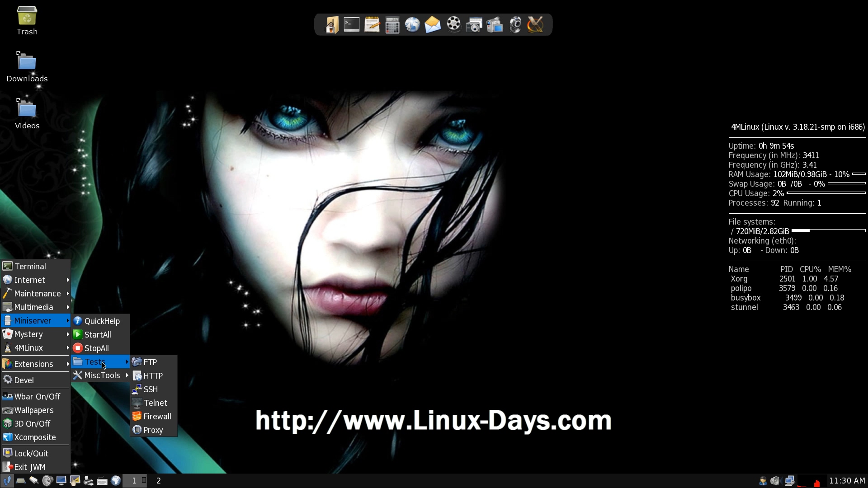Launch the camcorder app in dock

point(495,24)
